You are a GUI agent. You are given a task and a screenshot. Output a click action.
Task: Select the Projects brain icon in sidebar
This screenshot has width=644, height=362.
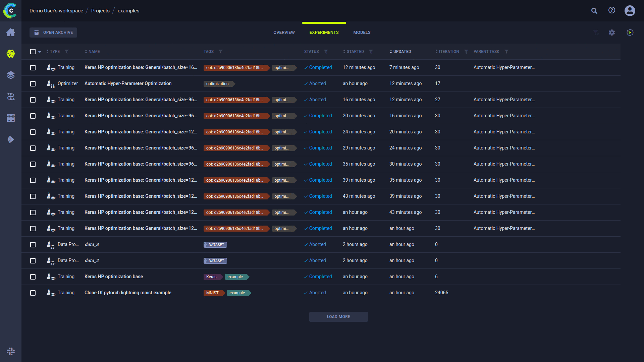click(11, 54)
